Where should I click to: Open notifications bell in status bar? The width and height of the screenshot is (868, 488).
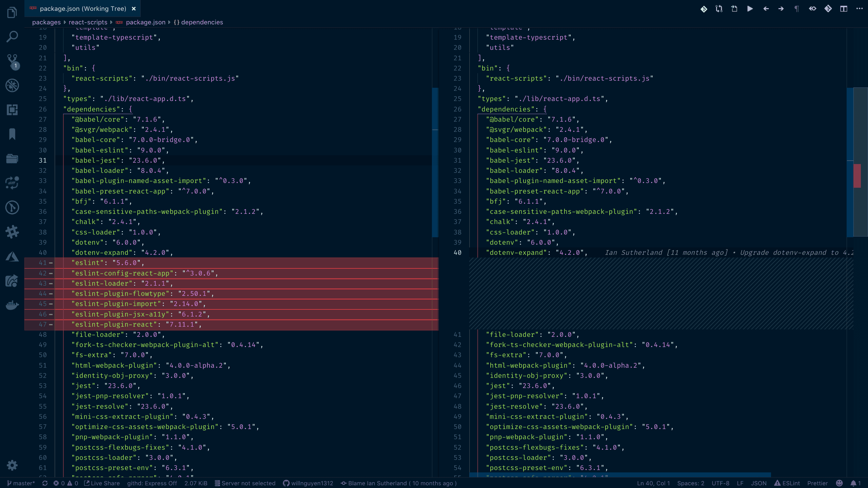click(856, 483)
